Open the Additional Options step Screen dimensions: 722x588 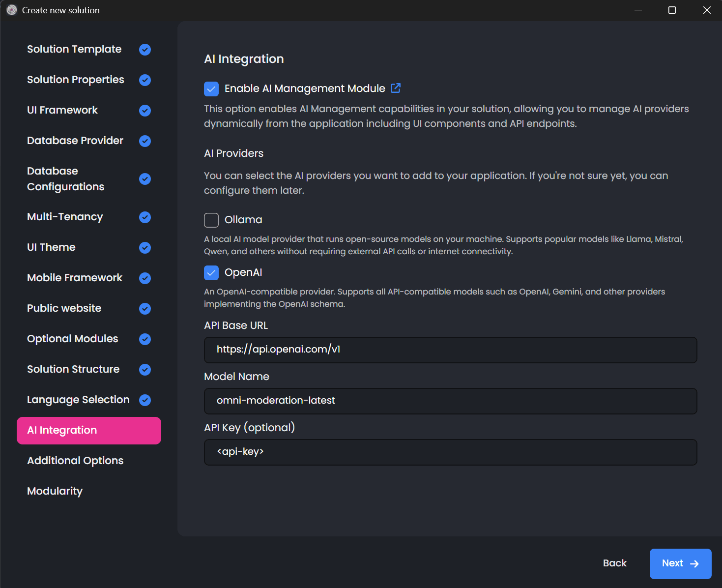click(75, 461)
